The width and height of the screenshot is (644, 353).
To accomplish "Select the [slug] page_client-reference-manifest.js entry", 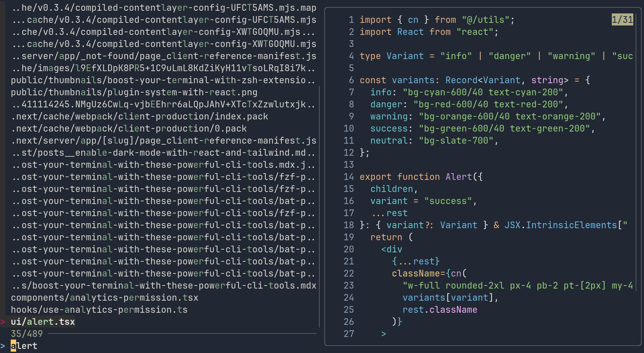I will [163, 141].
